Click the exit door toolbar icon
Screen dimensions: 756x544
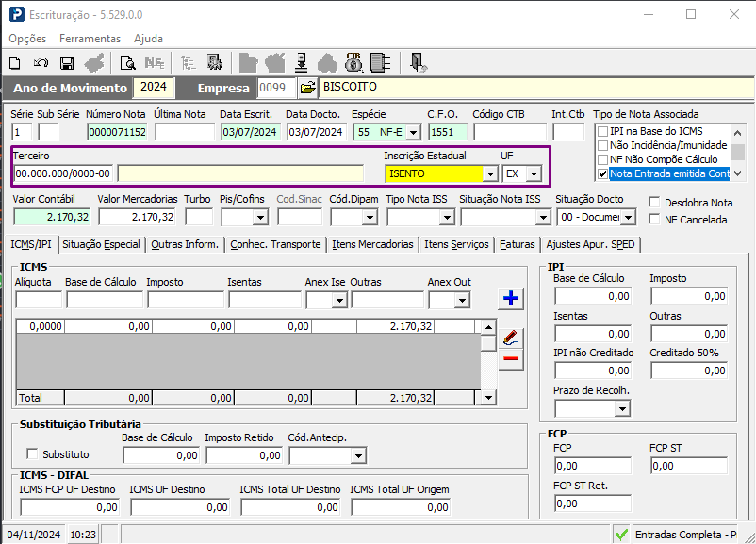418,62
